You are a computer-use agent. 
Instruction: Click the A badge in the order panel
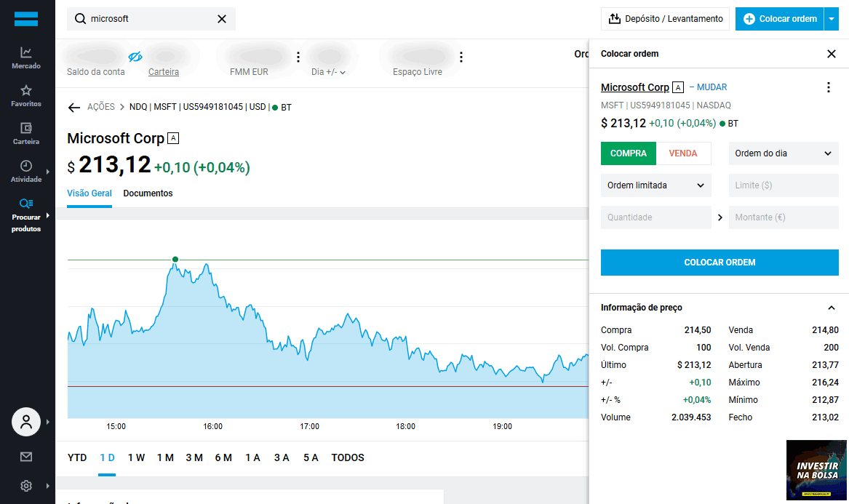[x=678, y=87]
